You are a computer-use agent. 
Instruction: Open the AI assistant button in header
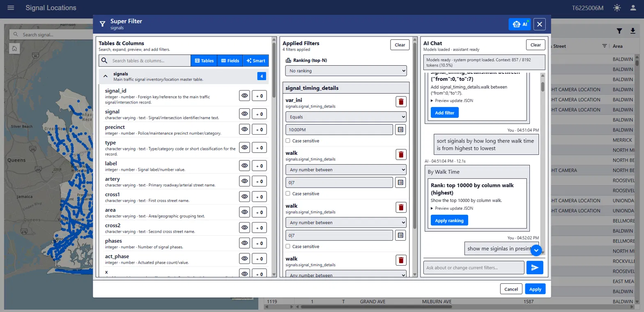pos(520,24)
